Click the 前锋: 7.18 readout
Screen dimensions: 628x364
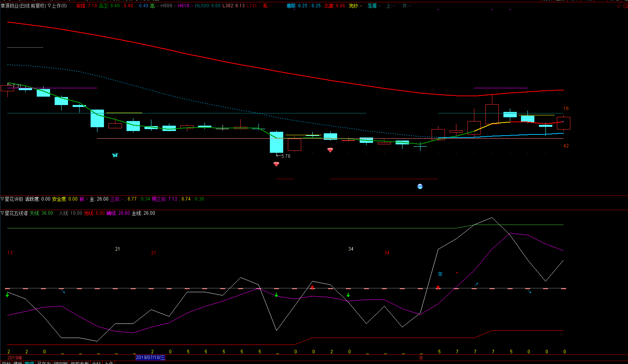pyautogui.click(x=87, y=6)
